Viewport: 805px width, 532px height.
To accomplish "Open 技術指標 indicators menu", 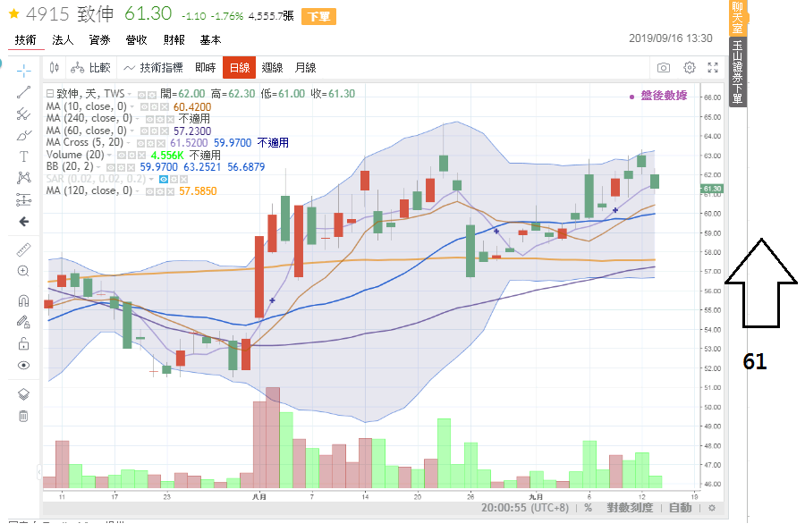I will point(154,68).
